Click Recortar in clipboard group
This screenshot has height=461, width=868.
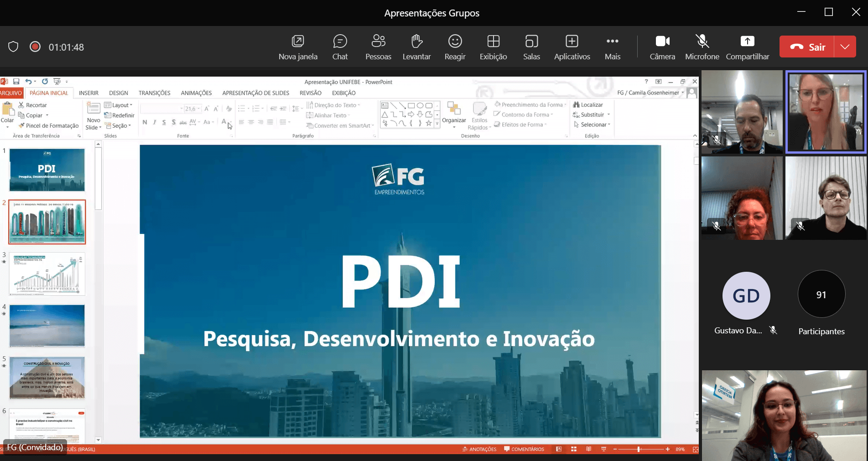32,105
